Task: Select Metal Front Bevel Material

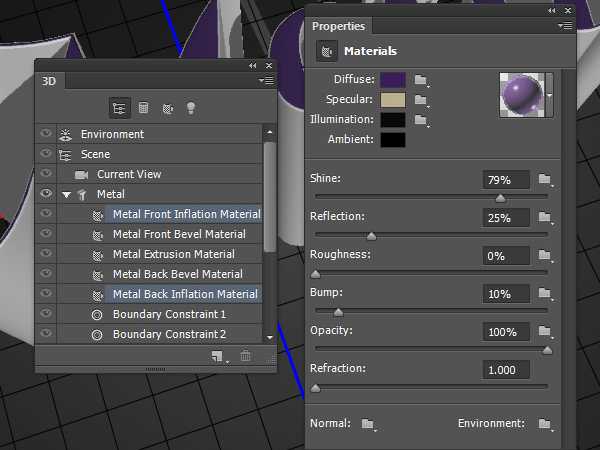Action: pyautogui.click(x=177, y=234)
